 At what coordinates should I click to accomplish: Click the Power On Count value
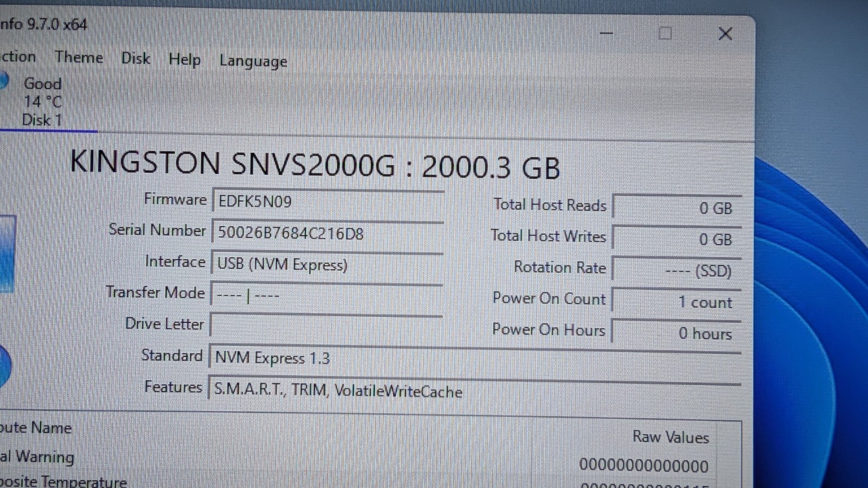677,301
